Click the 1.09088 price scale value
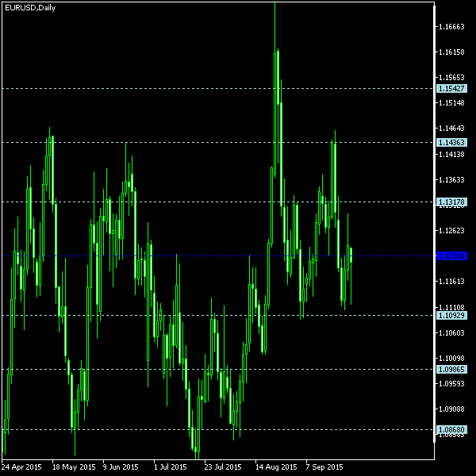The height and width of the screenshot is (476, 476). [451, 409]
